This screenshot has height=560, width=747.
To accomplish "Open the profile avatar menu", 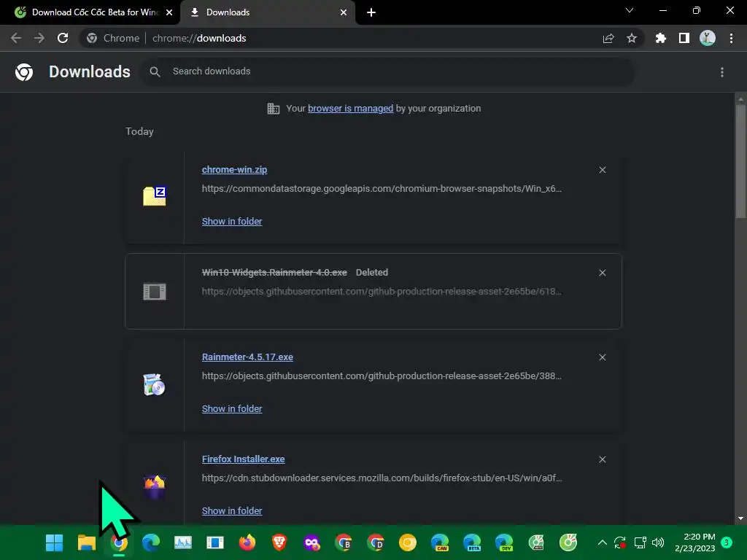I will [x=708, y=38].
